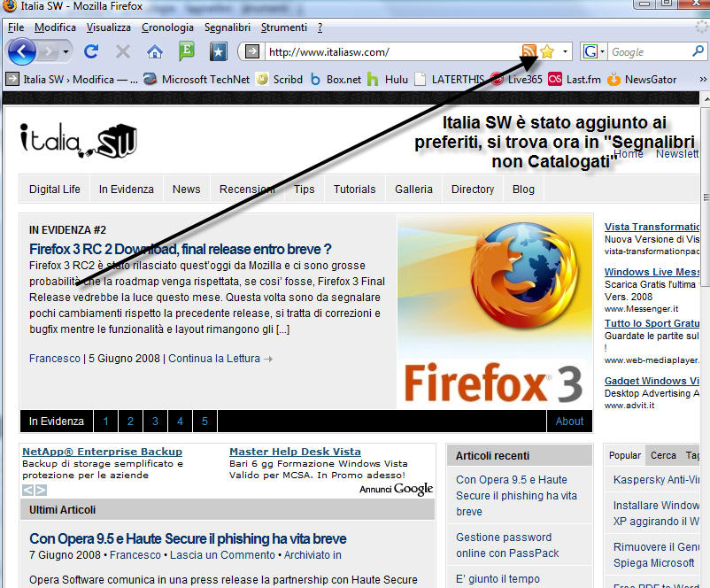Open the LATERTHIS bookmark

click(x=449, y=80)
